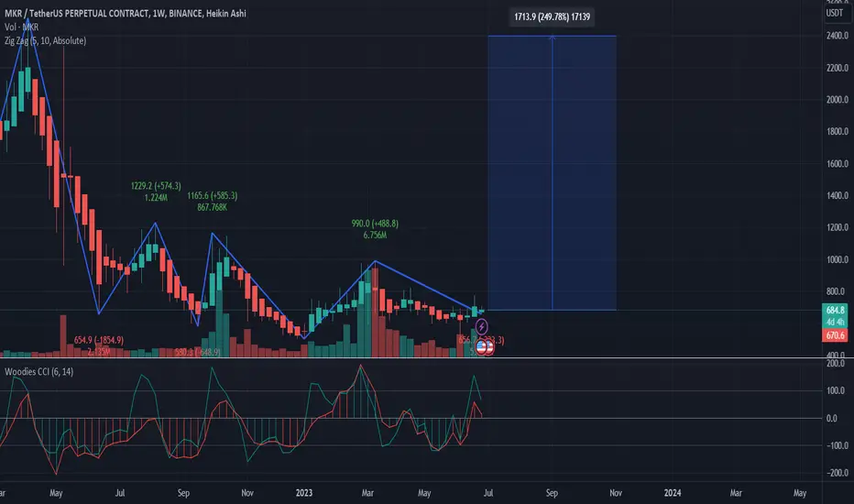
Task: Click the 6.756M volume label
Action: coord(375,235)
